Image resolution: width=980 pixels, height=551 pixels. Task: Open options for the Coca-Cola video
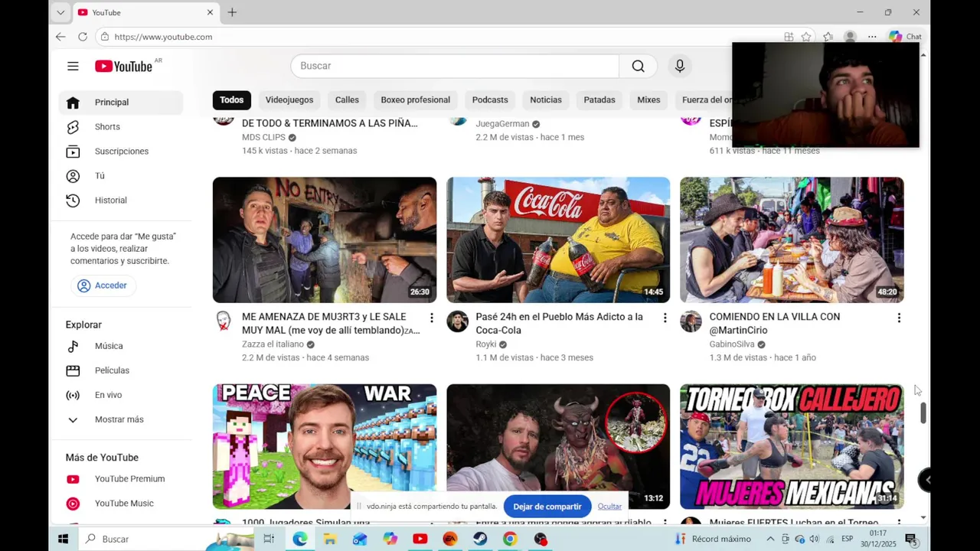(665, 318)
